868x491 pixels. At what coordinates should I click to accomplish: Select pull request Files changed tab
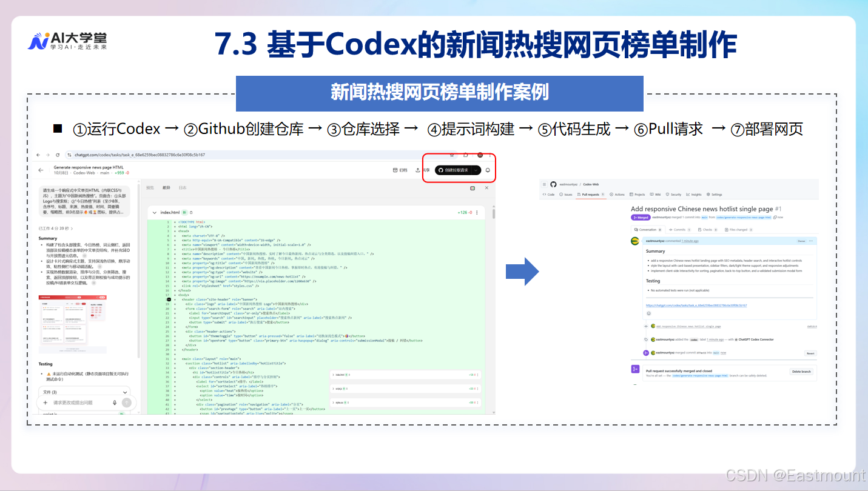(739, 230)
